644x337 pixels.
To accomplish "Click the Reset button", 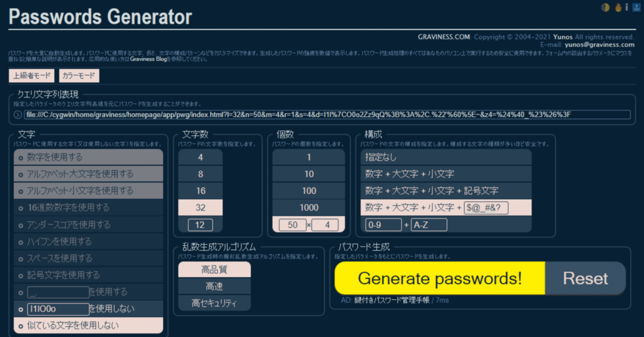I will click(585, 278).
